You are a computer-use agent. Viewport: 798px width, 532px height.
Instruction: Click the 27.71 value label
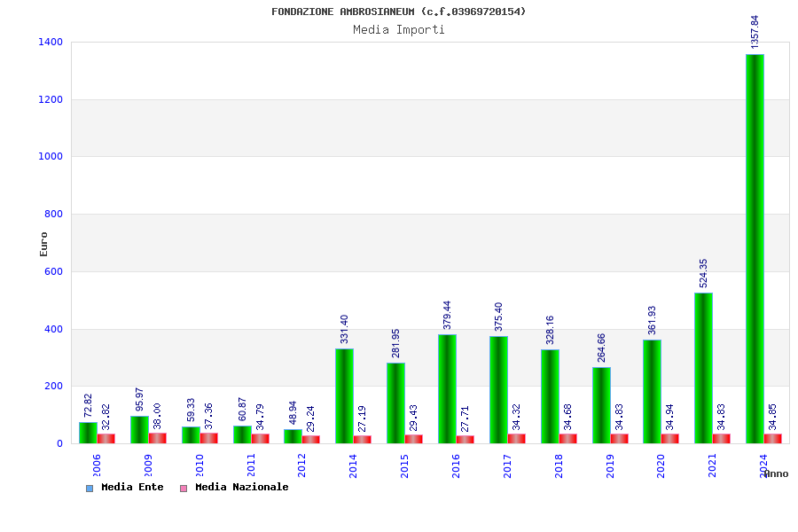pos(465,419)
